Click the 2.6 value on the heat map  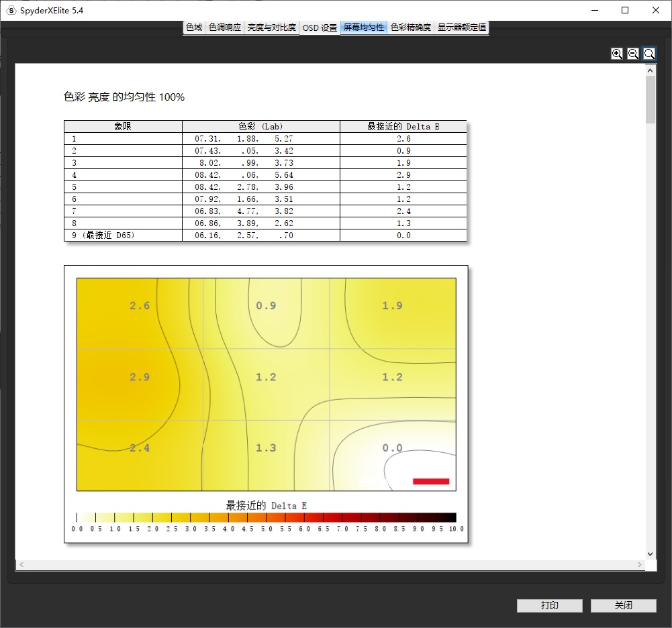[140, 306]
